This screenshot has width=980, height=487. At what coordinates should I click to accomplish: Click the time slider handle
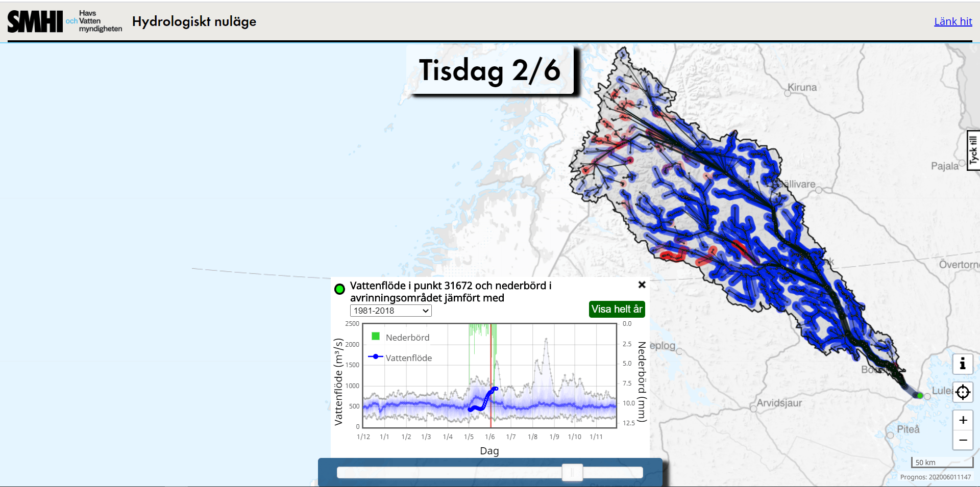572,473
